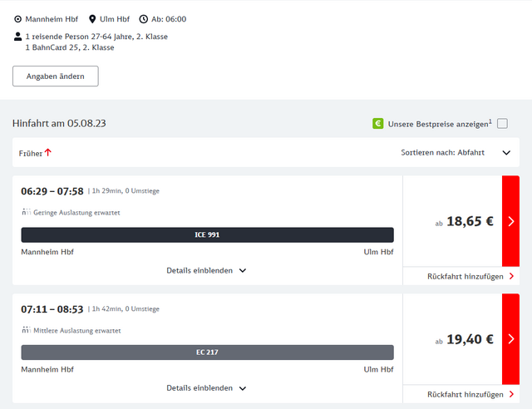This screenshot has height=409, width=532.
Task: Click Mannheim Hbf in the search summary
Action: [52, 19]
